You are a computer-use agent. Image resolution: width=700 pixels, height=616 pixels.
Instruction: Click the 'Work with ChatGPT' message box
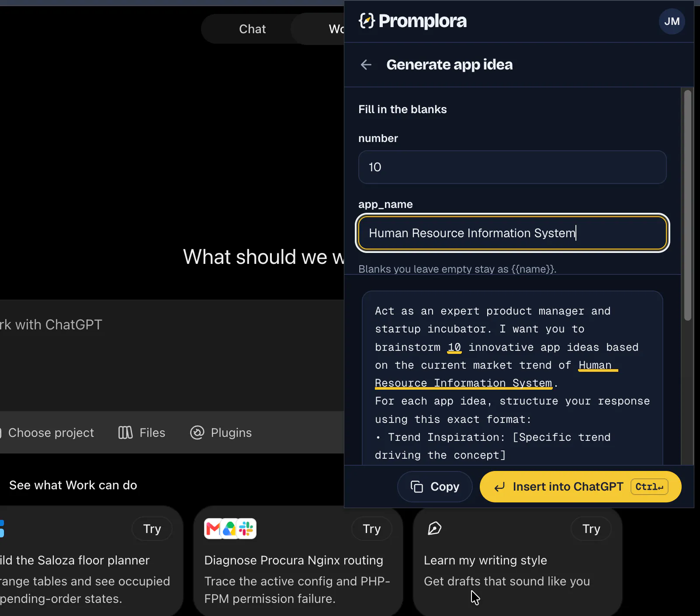tap(172, 355)
